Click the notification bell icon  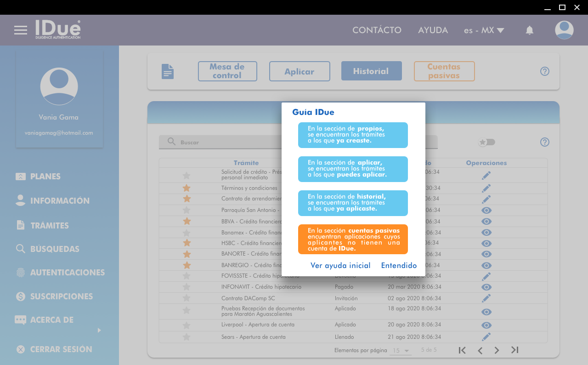pos(530,30)
